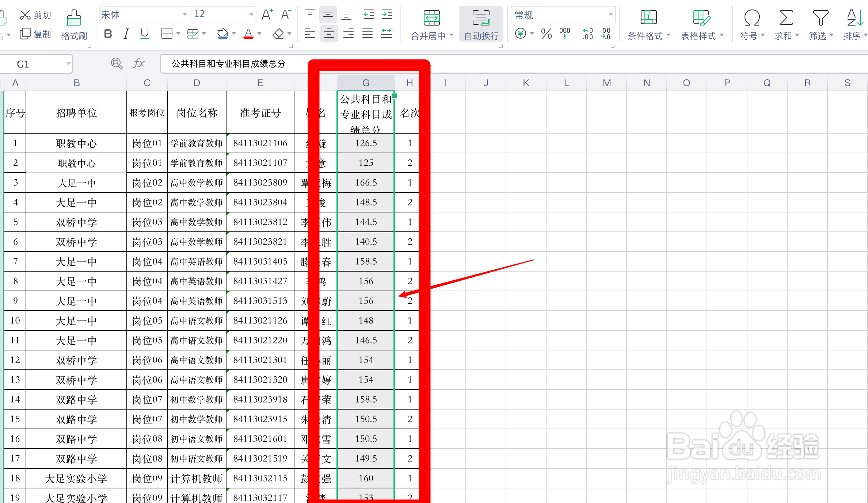Image resolution: width=868 pixels, height=503 pixels.
Task: Click cell with score 166.5
Action: pos(366,183)
